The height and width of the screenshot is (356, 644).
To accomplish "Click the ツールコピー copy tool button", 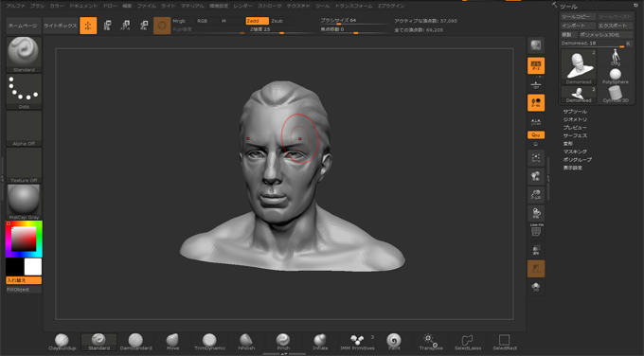I will click(579, 17).
